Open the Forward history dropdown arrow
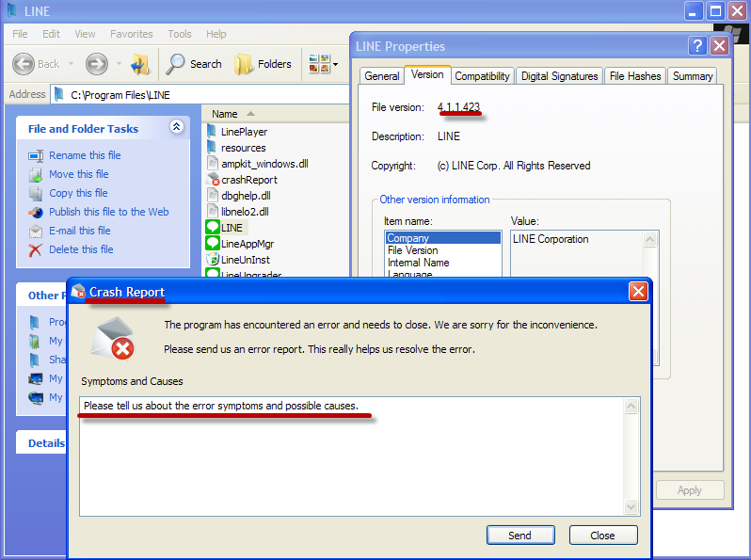The image size is (751, 560). point(119,64)
